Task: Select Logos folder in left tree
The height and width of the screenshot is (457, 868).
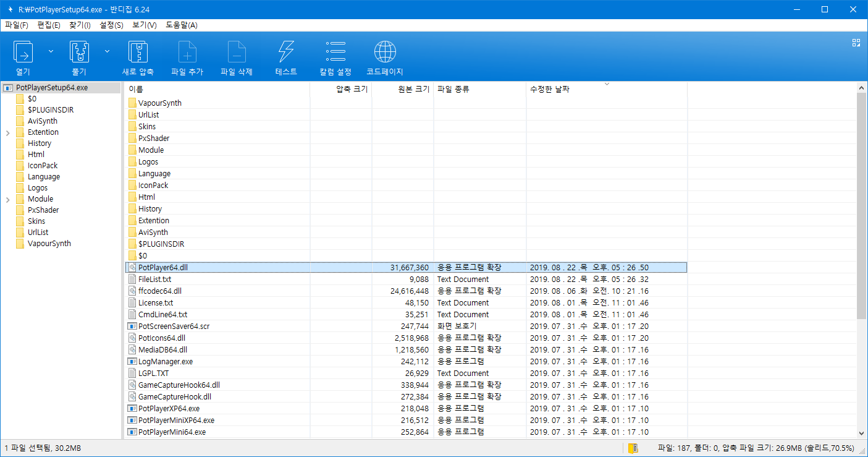Action: [x=38, y=188]
